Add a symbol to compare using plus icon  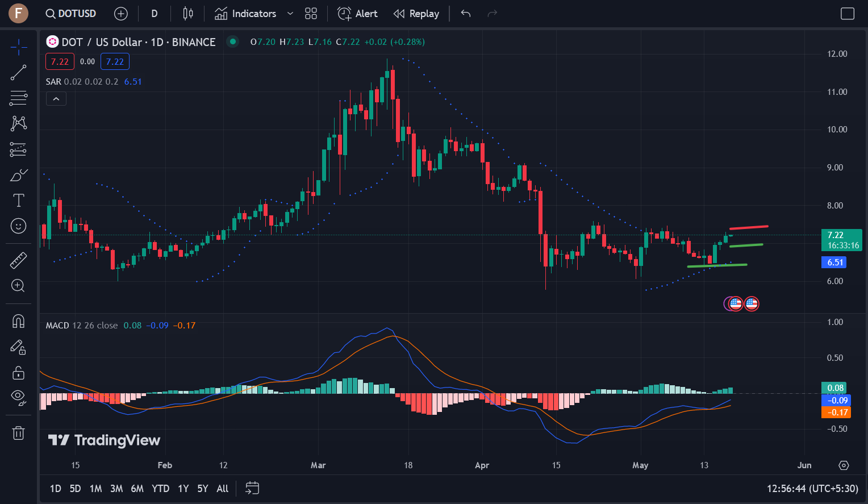[121, 14]
